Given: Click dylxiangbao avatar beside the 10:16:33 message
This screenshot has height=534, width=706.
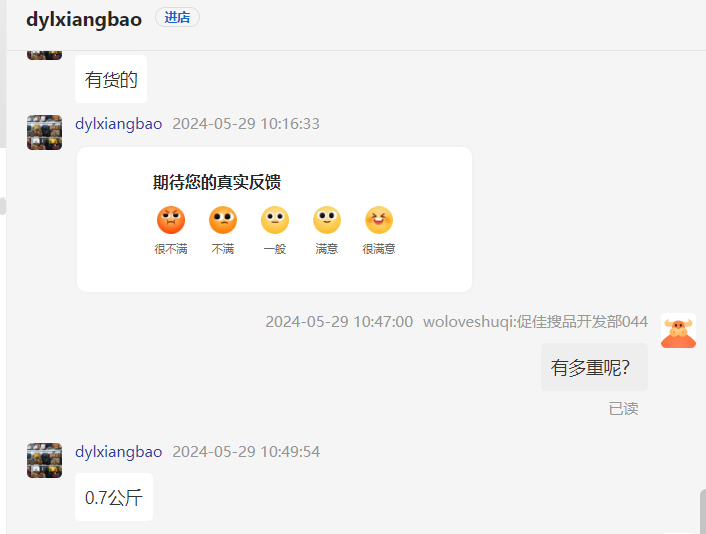Looking at the screenshot, I should point(45,132).
